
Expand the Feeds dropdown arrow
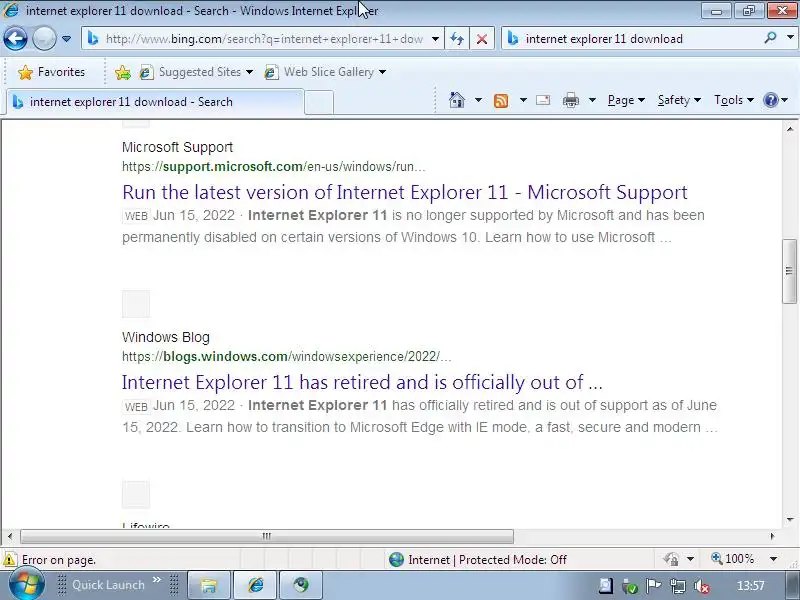(523, 100)
